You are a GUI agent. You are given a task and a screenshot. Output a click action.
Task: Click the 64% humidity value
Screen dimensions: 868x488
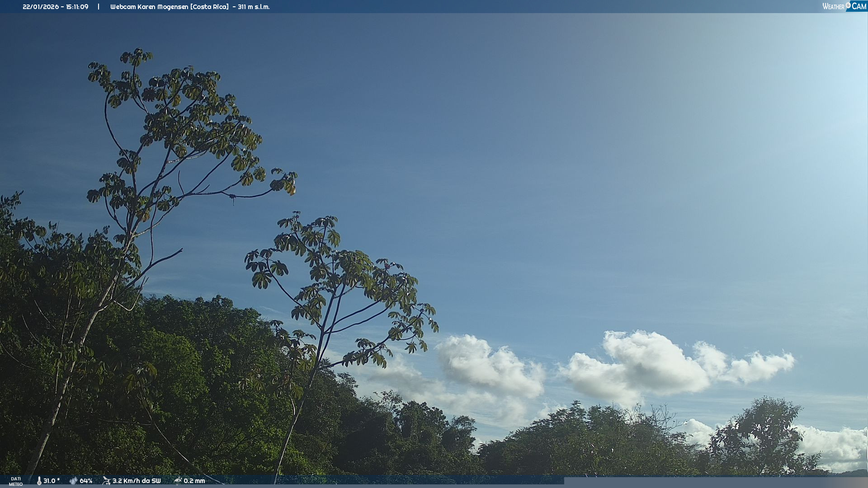86,481
